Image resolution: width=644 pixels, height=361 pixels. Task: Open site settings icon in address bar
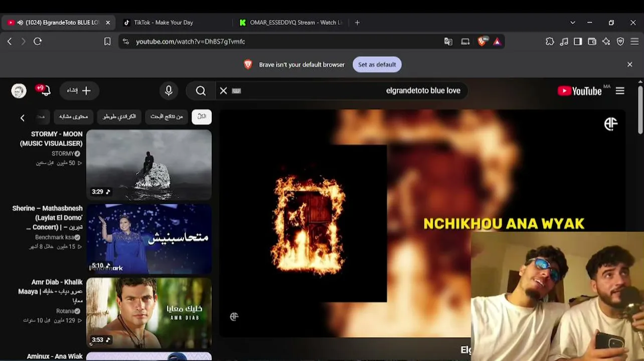[126, 42]
